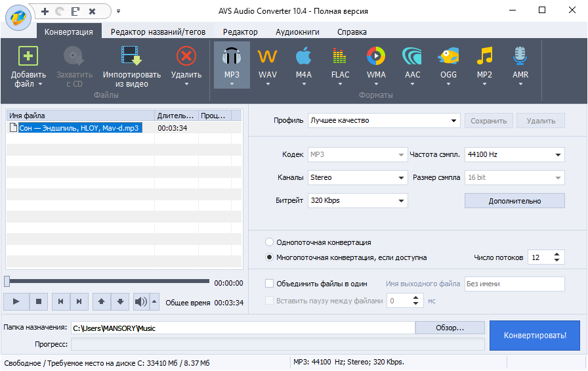Open dropdown arrow under Удалить
588x371 pixels.
pos(186,85)
